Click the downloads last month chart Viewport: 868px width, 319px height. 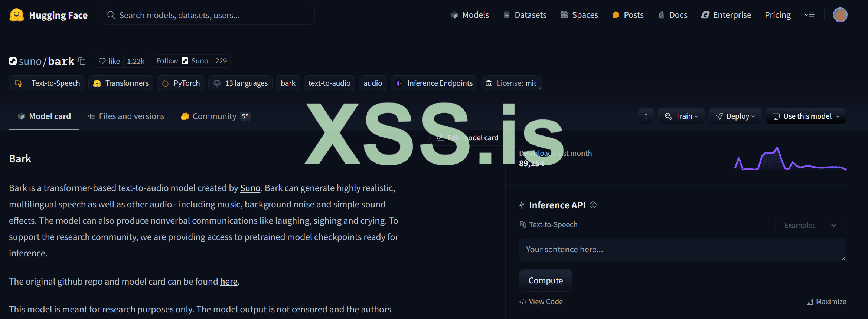[790, 159]
